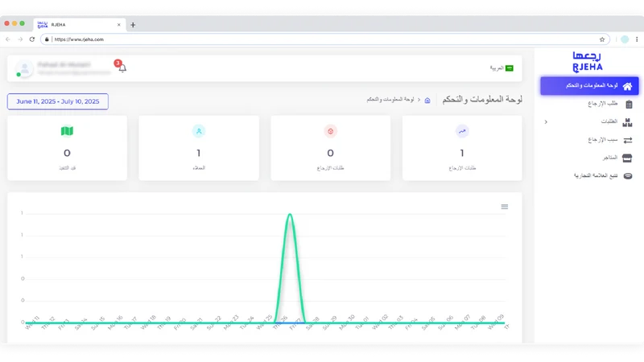Open the notification bell with red badge
This screenshot has height=362, width=644.
[122, 68]
